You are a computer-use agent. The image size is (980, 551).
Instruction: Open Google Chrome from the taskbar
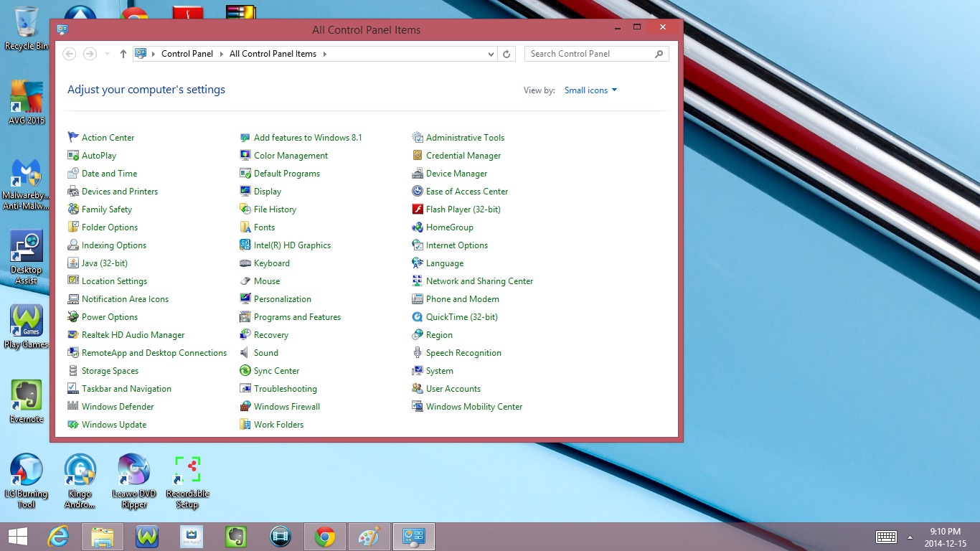325,537
